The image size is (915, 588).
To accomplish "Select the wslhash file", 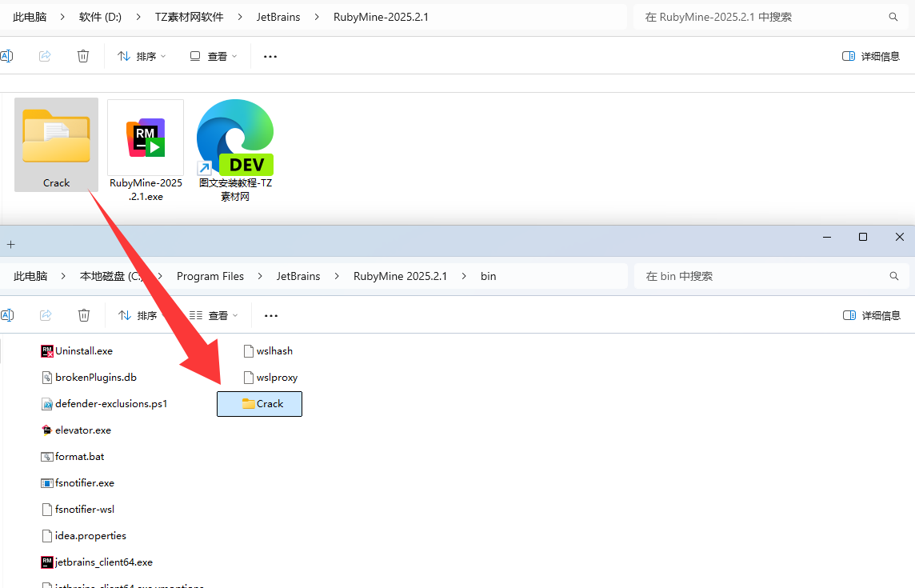I will point(269,351).
